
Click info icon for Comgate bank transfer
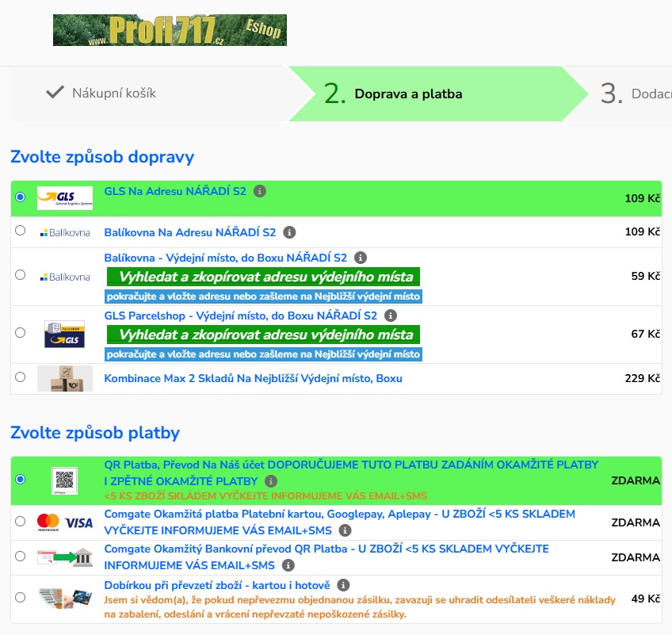click(x=288, y=565)
